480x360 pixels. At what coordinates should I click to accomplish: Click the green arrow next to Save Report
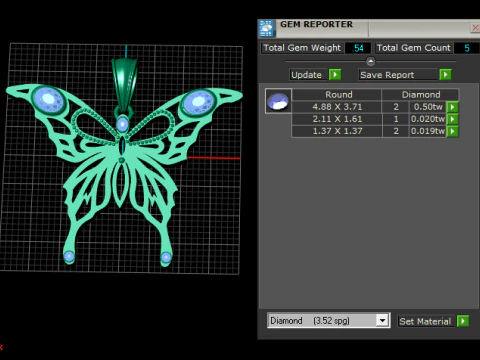click(x=445, y=74)
